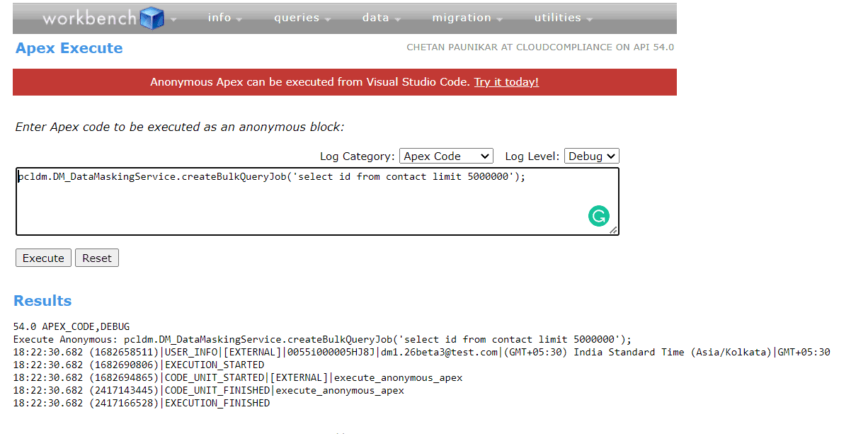Open the data menu
This screenshot has width=868, height=434.
point(381,18)
